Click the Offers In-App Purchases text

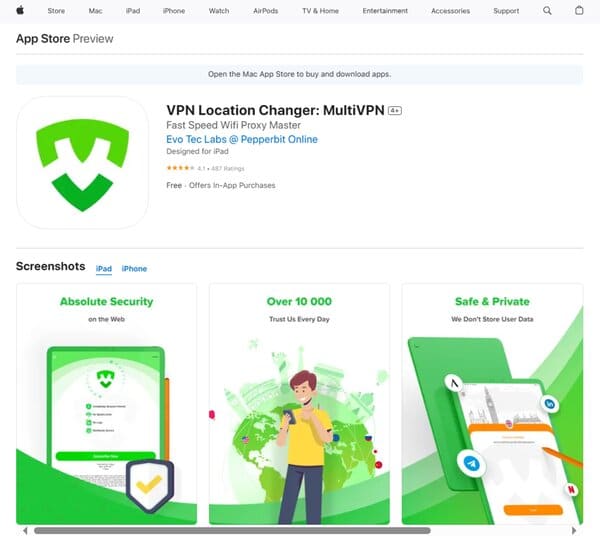point(232,185)
